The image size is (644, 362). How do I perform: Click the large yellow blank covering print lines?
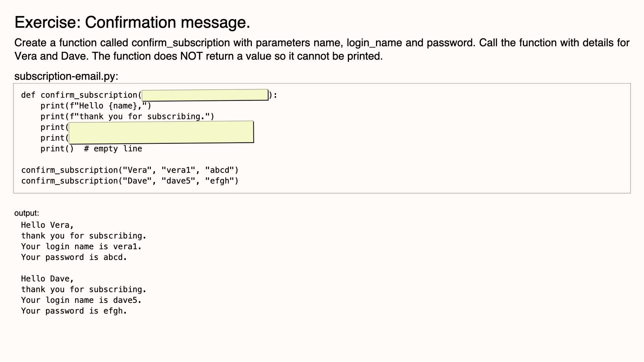coord(161,132)
